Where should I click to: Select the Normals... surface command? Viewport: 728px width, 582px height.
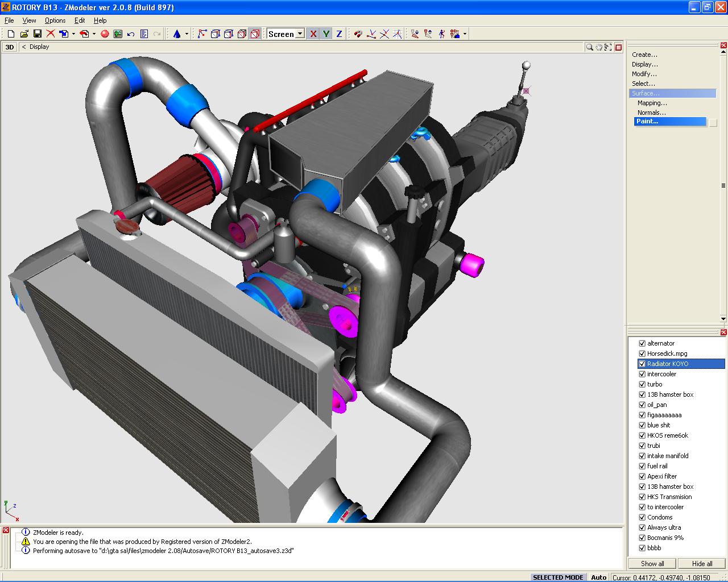pos(652,113)
